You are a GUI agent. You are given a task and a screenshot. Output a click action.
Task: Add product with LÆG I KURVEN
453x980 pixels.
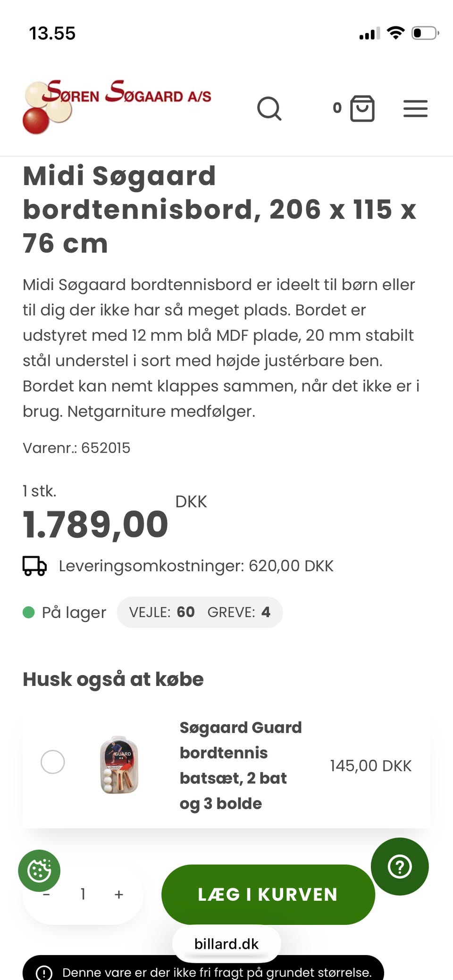coord(268,894)
